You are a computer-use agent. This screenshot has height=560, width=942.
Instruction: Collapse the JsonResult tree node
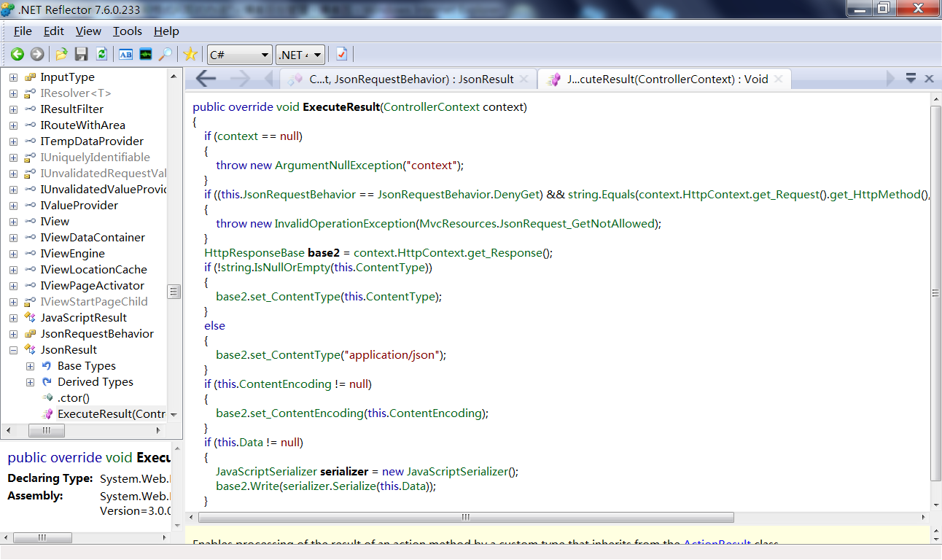coord(13,350)
